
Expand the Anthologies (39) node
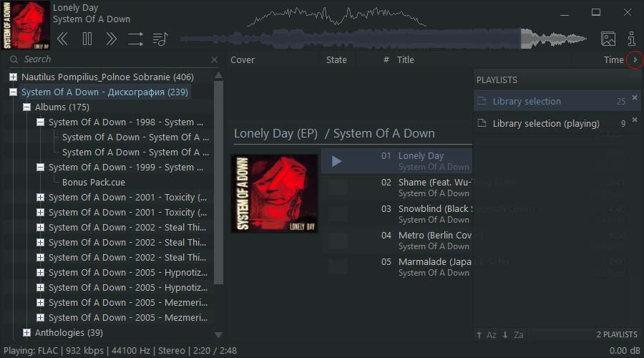point(26,333)
